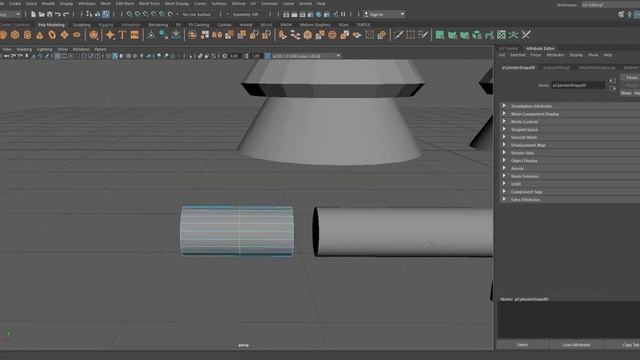Click the Attribute Editor Focus button
This screenshot has width=640, height=360.
[631, 78]
